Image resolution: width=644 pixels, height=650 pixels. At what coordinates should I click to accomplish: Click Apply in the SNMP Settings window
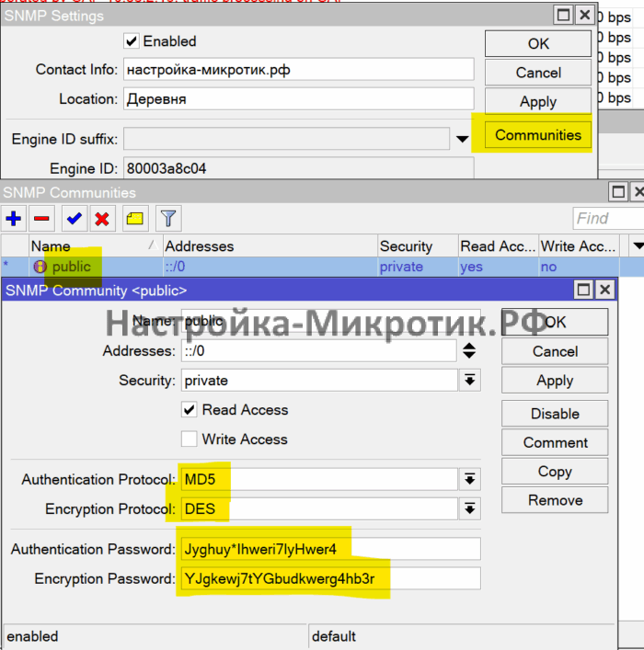click(538, 101)
